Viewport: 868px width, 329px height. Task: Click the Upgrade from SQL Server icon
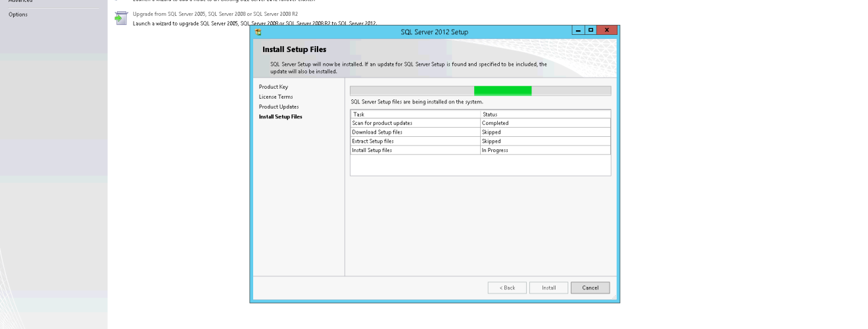(x=120, y=18)
